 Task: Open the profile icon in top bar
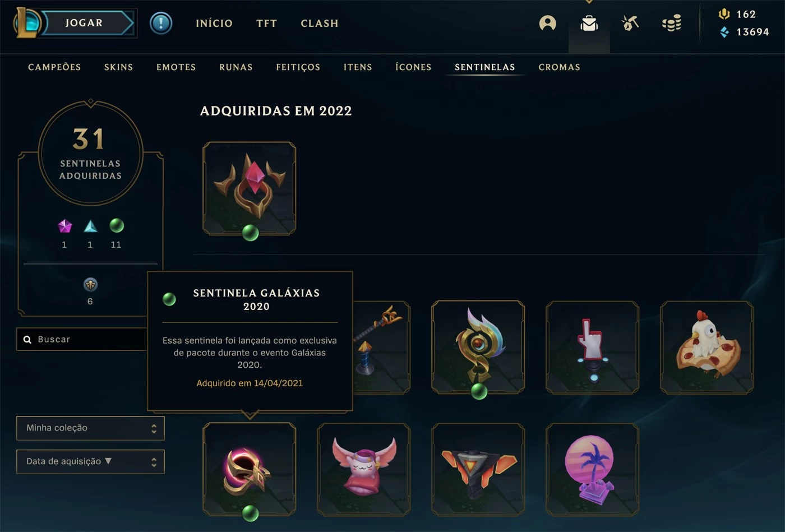[547, 23]
